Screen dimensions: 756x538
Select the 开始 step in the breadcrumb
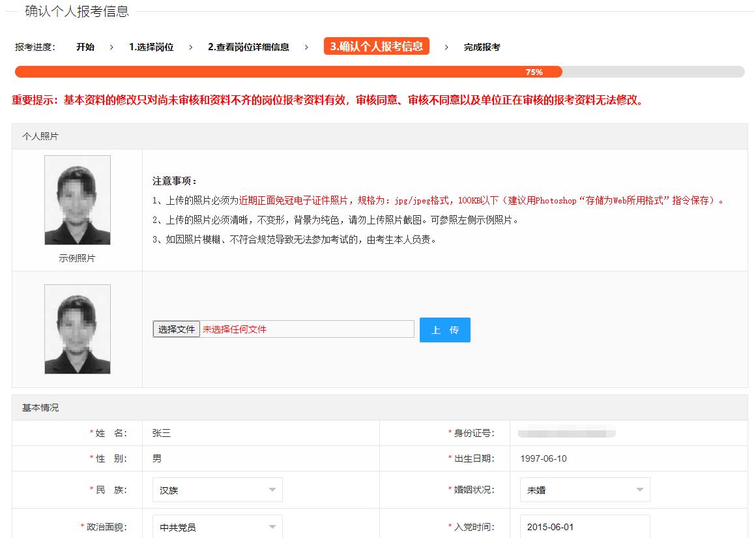coord(86,46)
